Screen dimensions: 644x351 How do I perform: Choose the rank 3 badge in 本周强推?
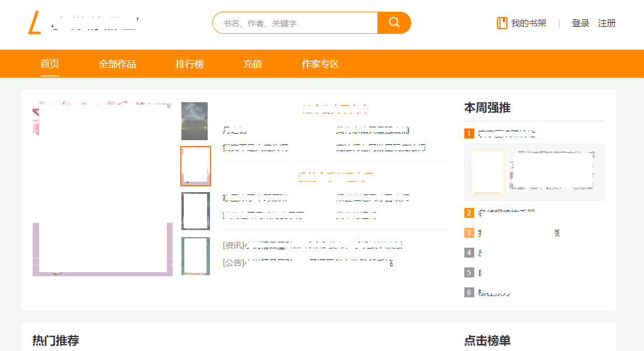pyautogui.click(x=469, y=233)
